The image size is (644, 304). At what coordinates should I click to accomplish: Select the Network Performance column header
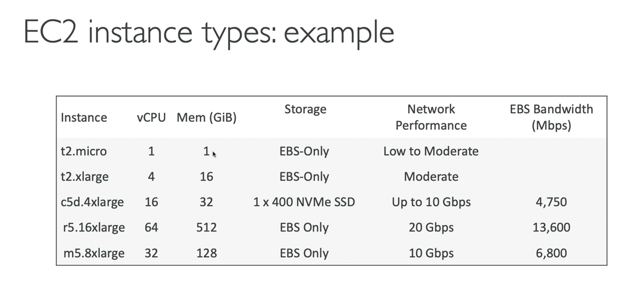click(431, 117)
